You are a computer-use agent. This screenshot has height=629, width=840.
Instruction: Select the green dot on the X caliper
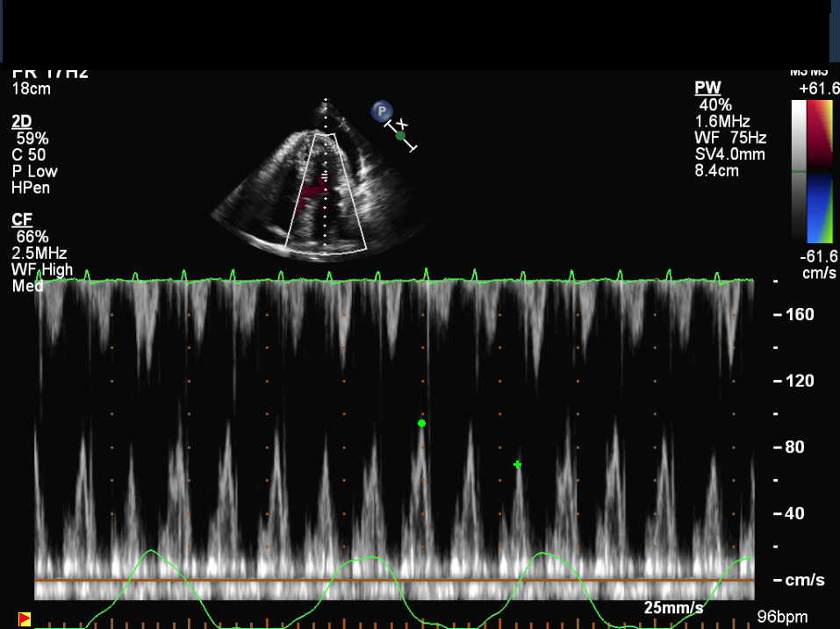(x=401, y=135)
